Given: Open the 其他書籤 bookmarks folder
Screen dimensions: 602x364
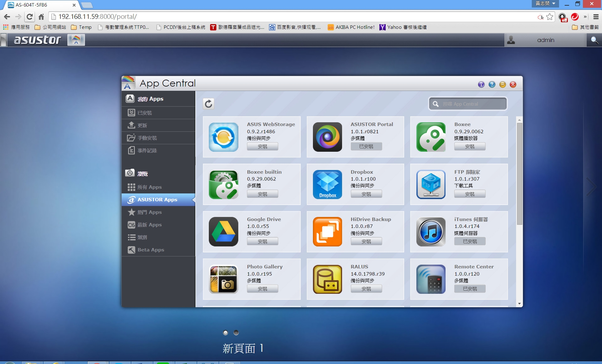Looking at the screenshot, I should tap(585, 27).
